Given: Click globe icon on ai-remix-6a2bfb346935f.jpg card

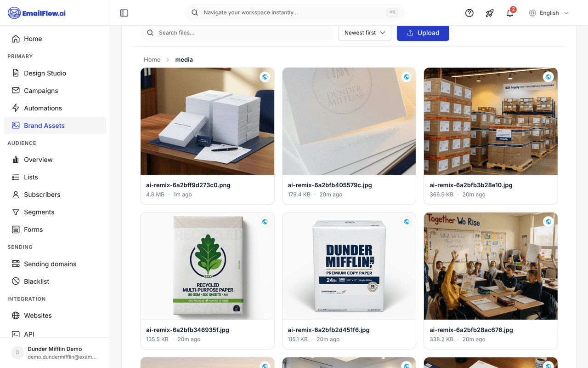Looking at the screenshot, I should pyautogui.click(x=265, y=222).
